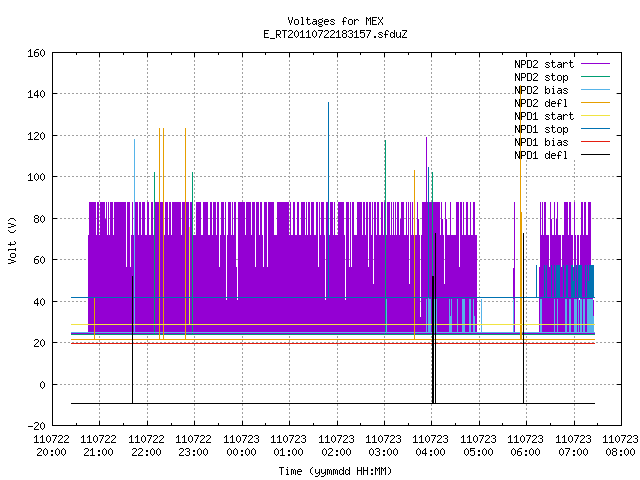
Task: Click the Volt (V) y-axis label
Action: point(12,240)
